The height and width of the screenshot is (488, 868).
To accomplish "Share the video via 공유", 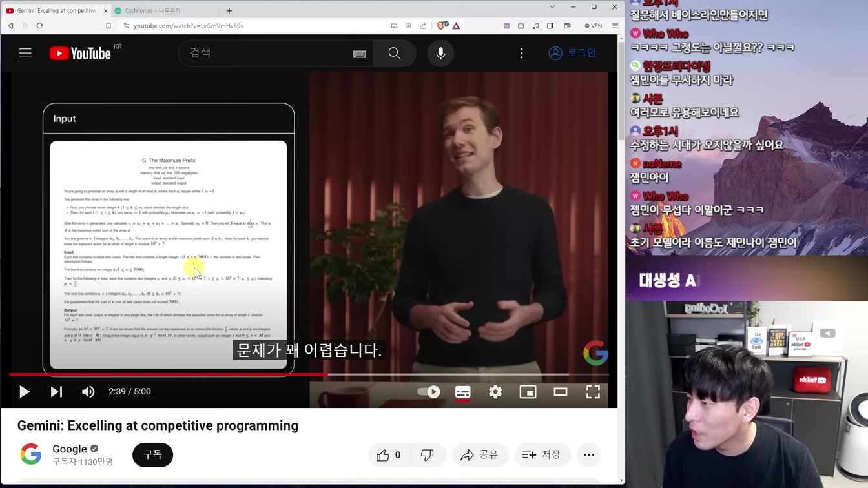I will [x=480, y=455].
